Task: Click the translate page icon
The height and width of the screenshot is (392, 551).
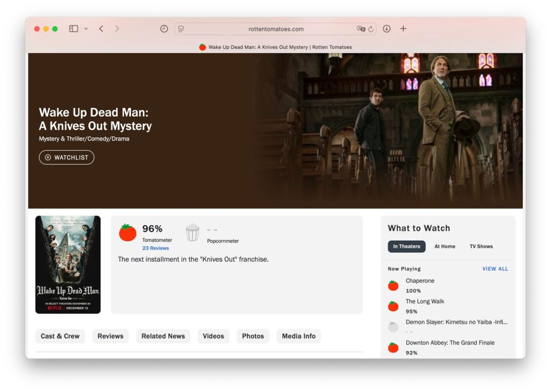Action: [360, 29]
